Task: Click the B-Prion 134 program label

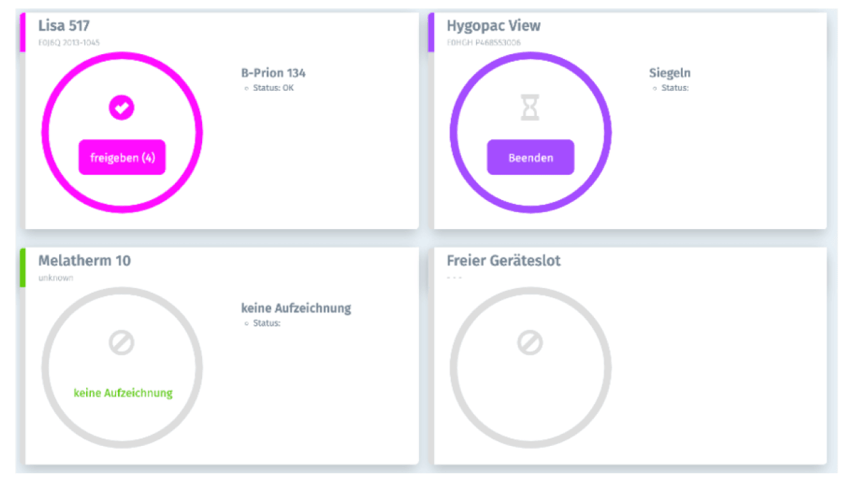Action: [273, 73]
